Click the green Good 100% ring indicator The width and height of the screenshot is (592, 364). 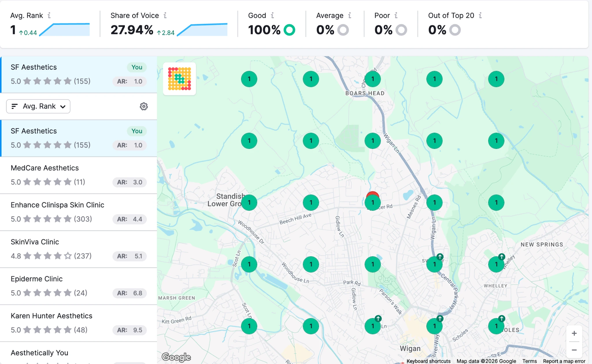(x=289, y=30)
